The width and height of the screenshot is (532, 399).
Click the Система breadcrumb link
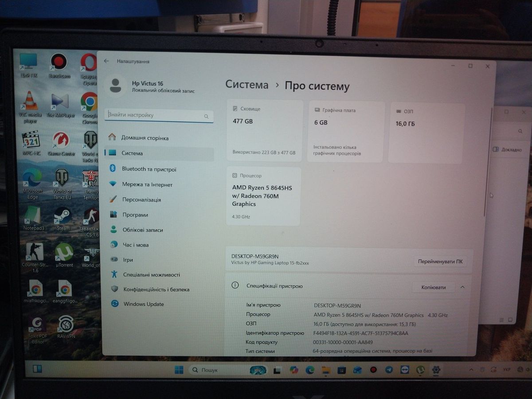(246, 85)
